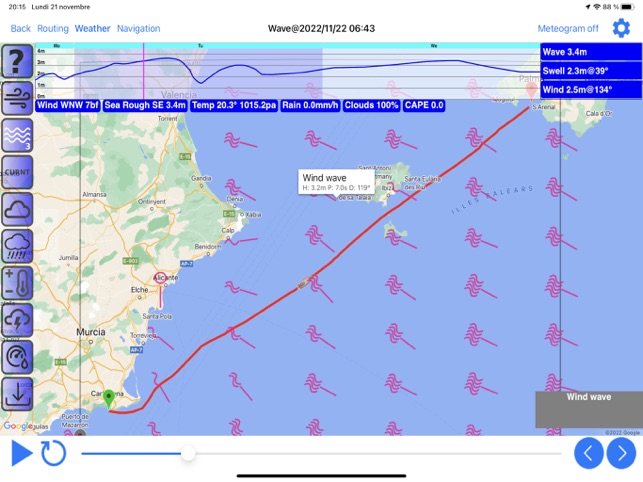Screen dimensions: 643x482
Task: Tap the red circle marker at Alicante
Action: [x=160, y=278]
